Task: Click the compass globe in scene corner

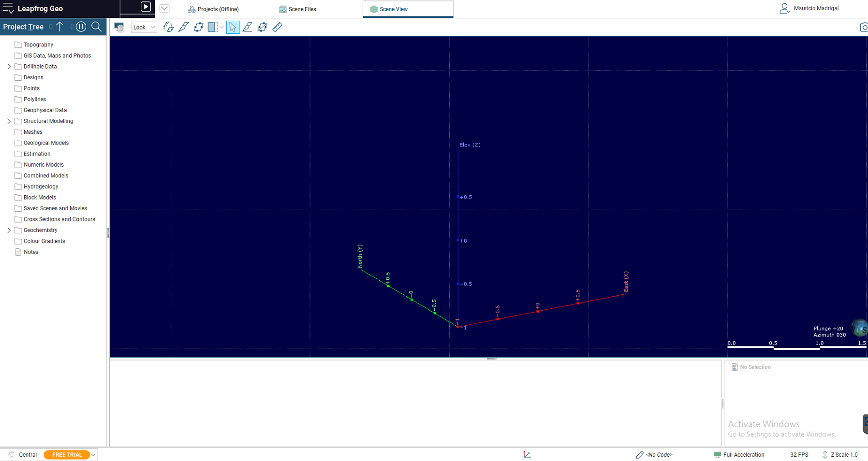Action: (x=860, y=328)
